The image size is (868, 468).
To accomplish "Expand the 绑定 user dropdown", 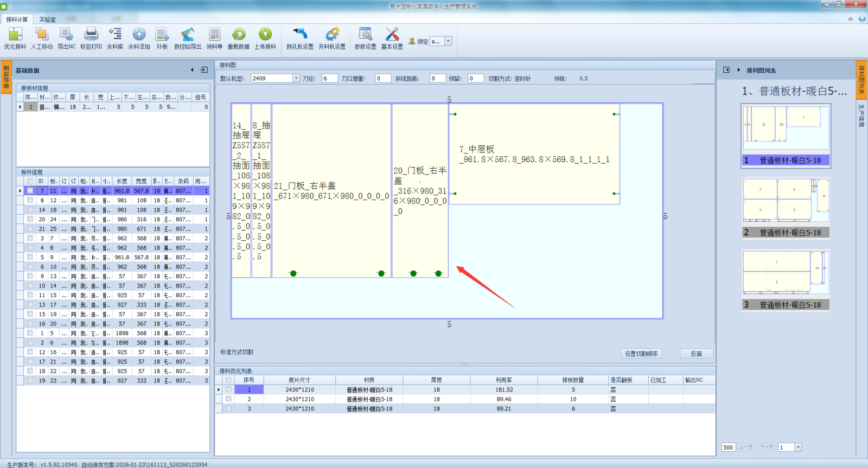I will point(448,41).
